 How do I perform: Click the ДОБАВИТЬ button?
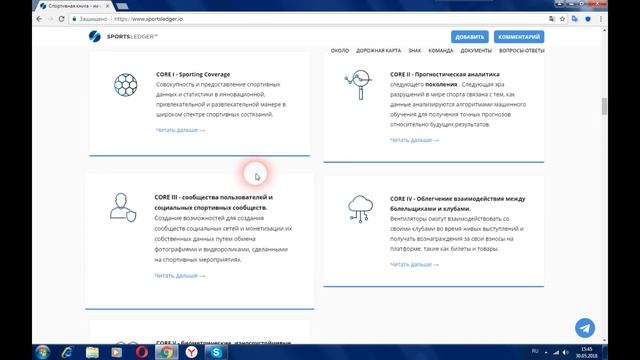470,37
